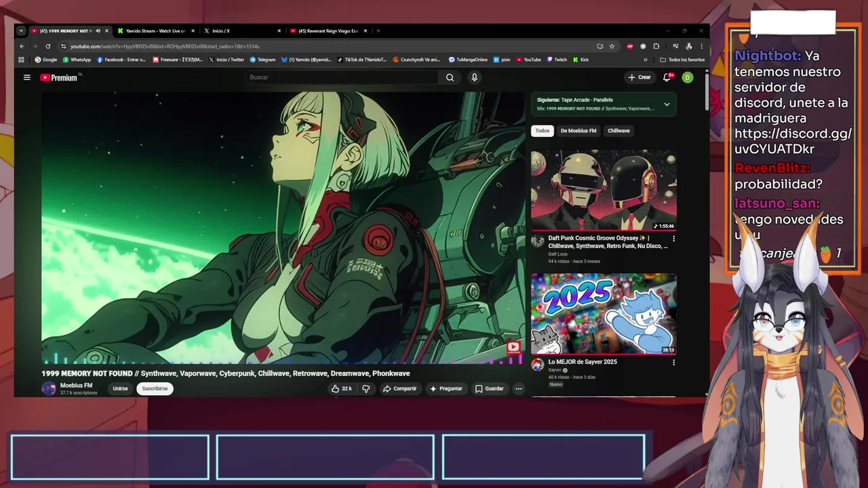Close the Yamido Stream tab
This screenshot has width=868, height=488.
pyautogui.click(x=193, y=30)
